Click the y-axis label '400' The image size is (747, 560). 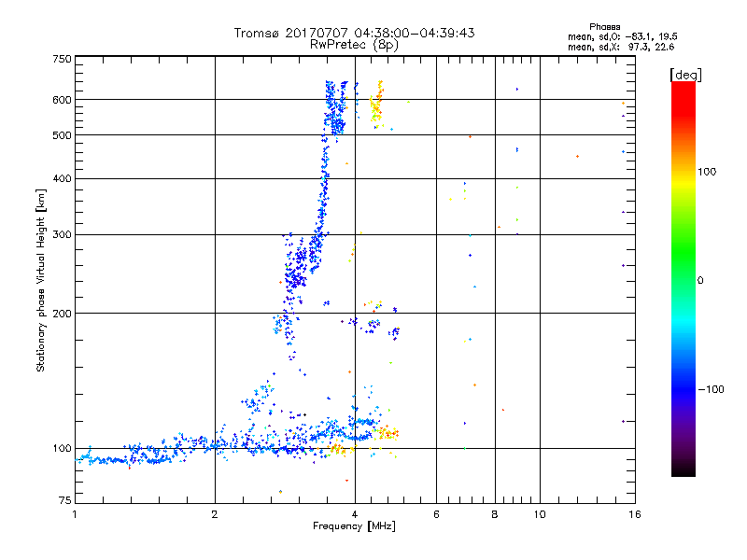pyautogui.click(x=62, y=178)
